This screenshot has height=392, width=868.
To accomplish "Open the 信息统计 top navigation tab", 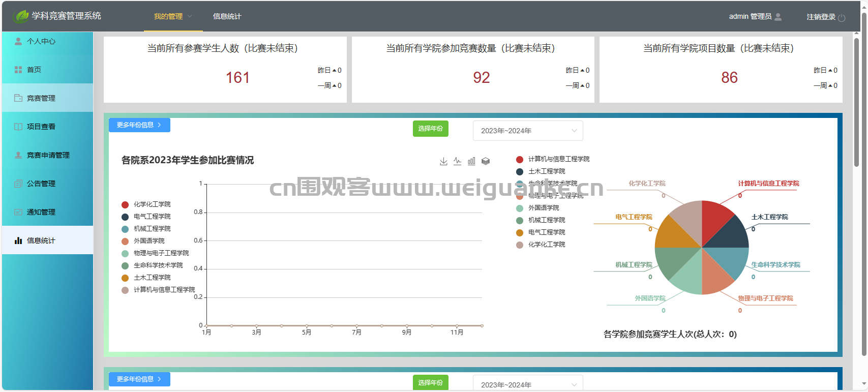I will [227, 16].
